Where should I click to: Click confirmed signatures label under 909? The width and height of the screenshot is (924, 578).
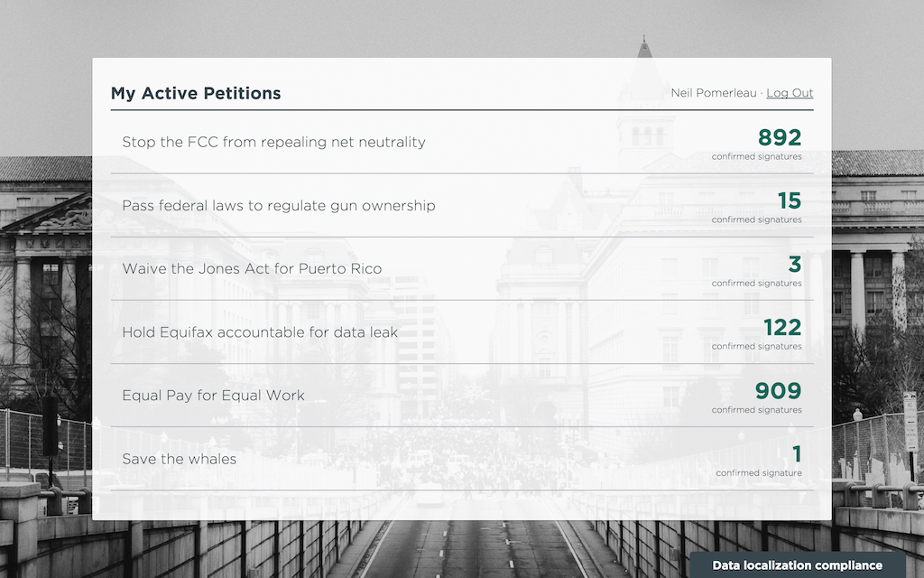pos(757,410)
